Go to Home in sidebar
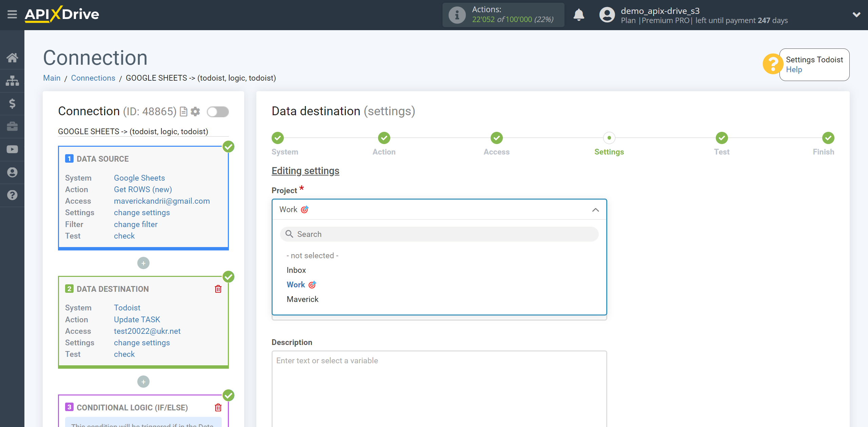The image size is (868, 427). [x=12, y=58]
